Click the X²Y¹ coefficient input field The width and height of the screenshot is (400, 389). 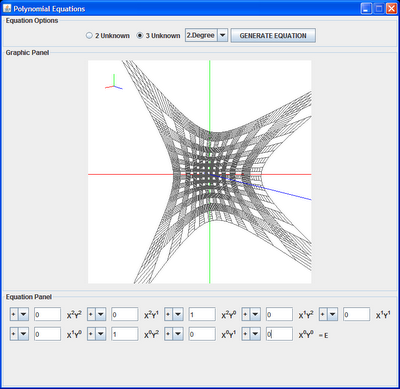[125, 314]
